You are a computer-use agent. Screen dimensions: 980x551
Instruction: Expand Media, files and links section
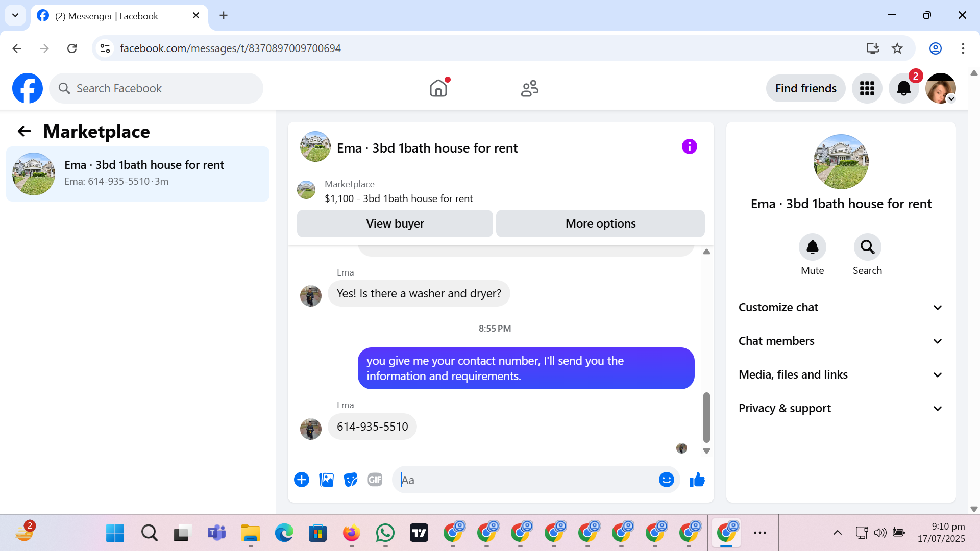[841, 374]
